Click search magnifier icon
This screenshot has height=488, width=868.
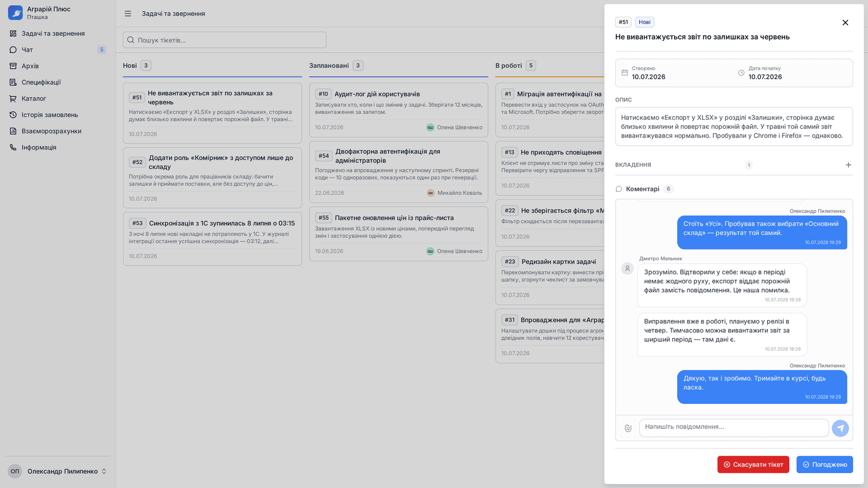click(x=131, y=40)
